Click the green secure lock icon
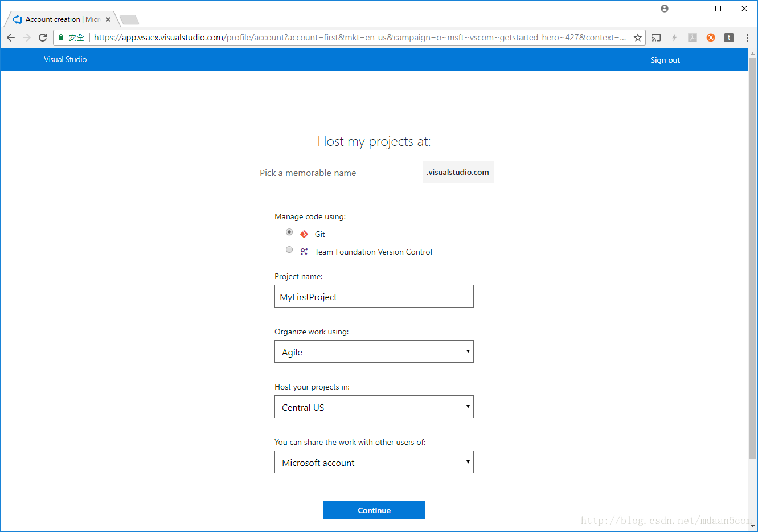This screenshot has width=758, height=532. [61, 38]
